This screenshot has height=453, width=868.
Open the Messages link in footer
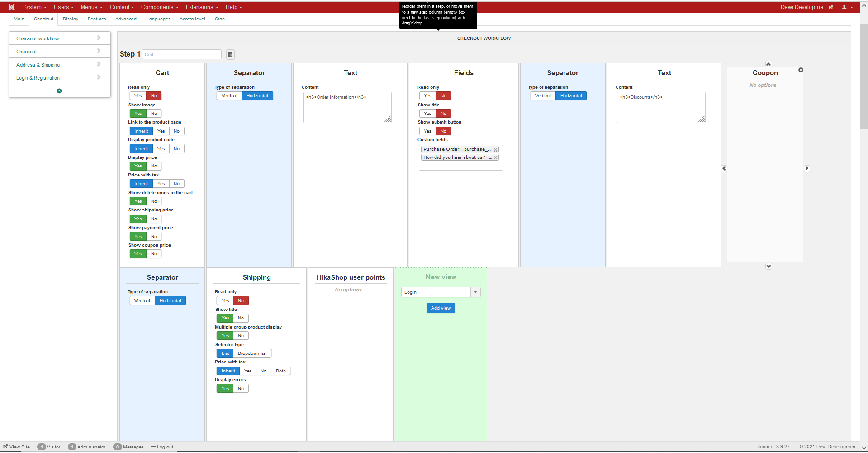pos(133,447)
